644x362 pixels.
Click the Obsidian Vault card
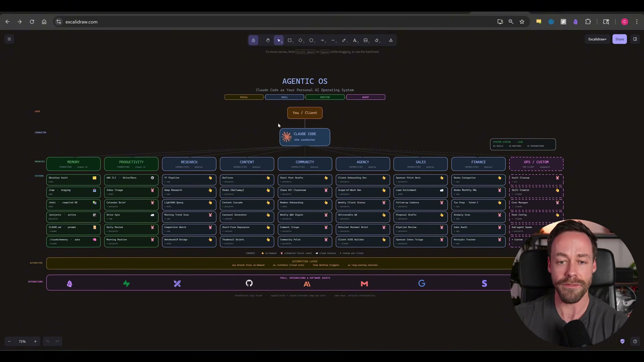pos(73,180)
